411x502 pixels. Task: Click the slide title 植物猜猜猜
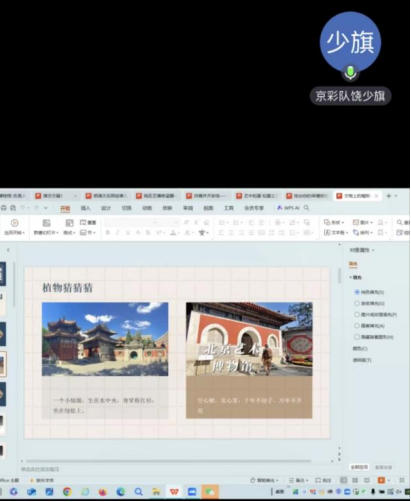click(x=67, y=288)
